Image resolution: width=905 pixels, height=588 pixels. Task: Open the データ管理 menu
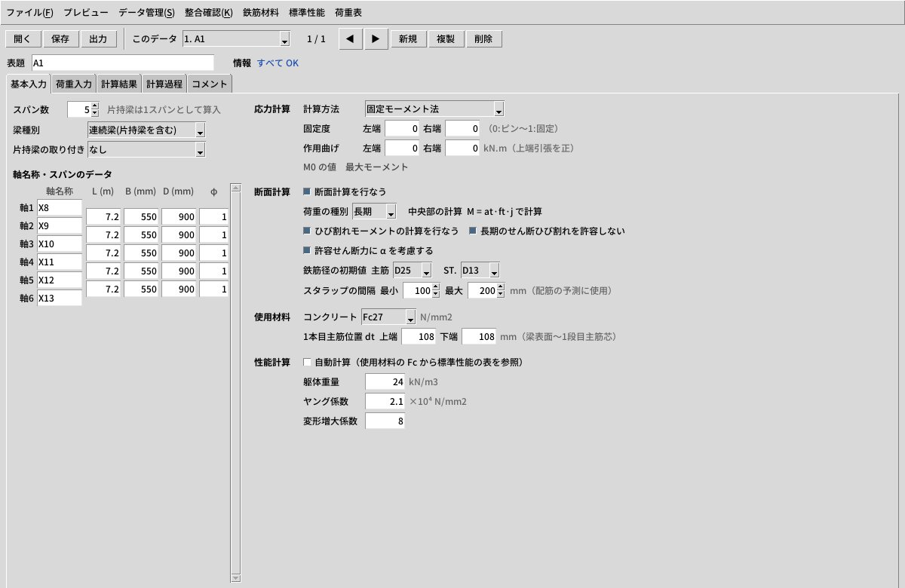pos(146,13)
